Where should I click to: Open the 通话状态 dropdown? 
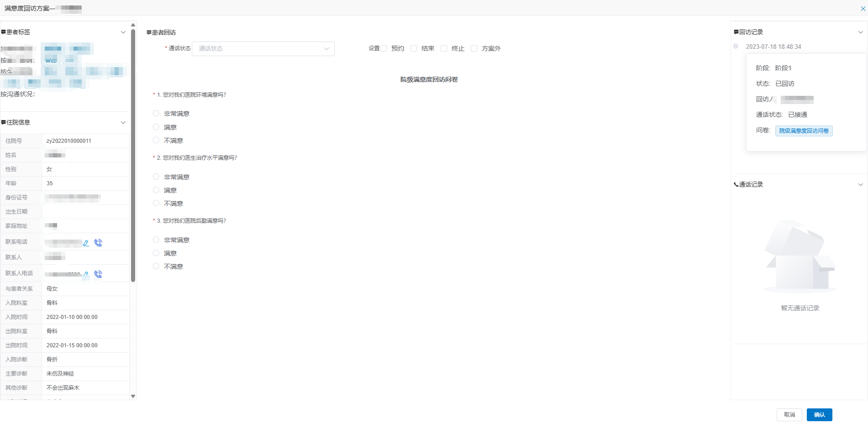point(263,49)
